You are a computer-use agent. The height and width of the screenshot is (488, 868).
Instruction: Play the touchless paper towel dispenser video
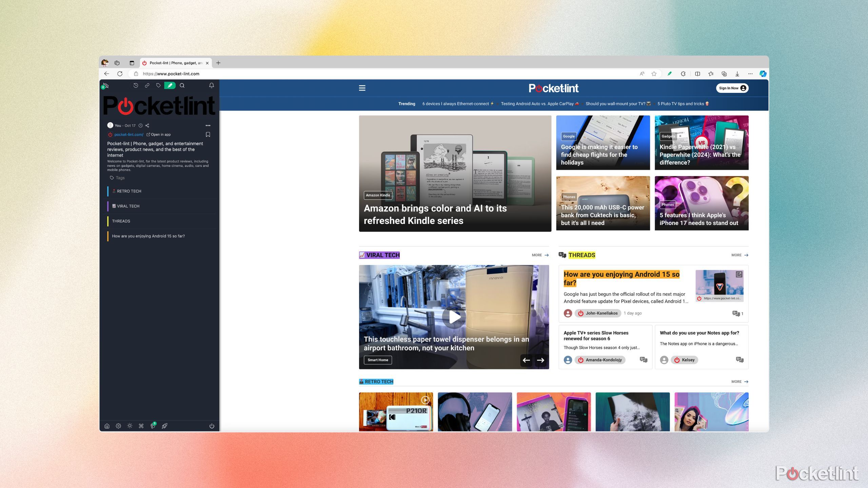coord(454,317)
